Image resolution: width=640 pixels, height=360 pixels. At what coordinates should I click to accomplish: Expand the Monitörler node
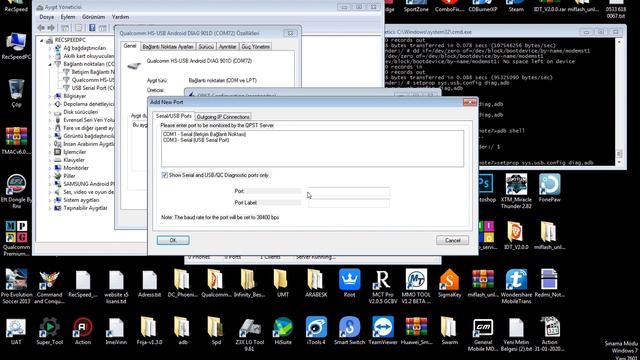tap(50, 168)
